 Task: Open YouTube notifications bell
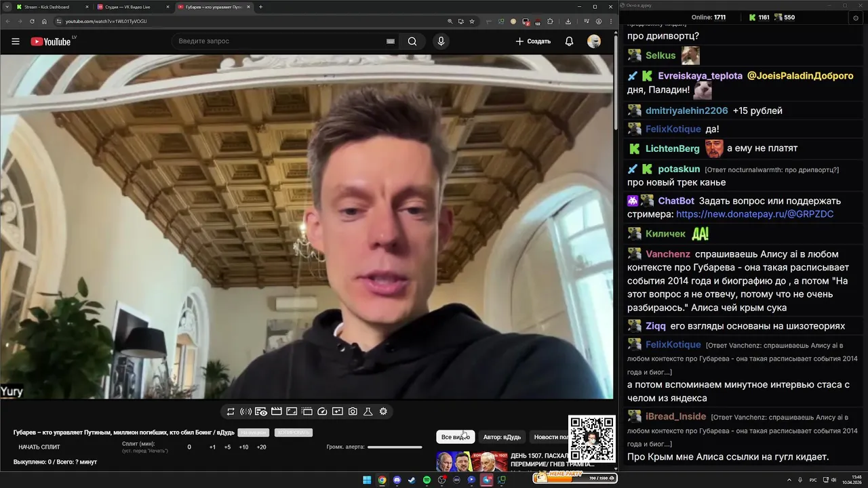569,41
